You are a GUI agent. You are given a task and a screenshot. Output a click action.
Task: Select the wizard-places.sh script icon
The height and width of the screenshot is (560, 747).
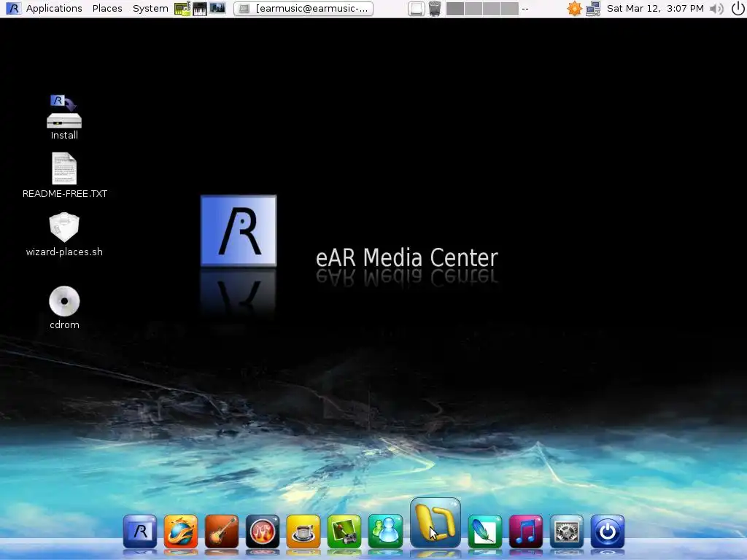[64, 234]
